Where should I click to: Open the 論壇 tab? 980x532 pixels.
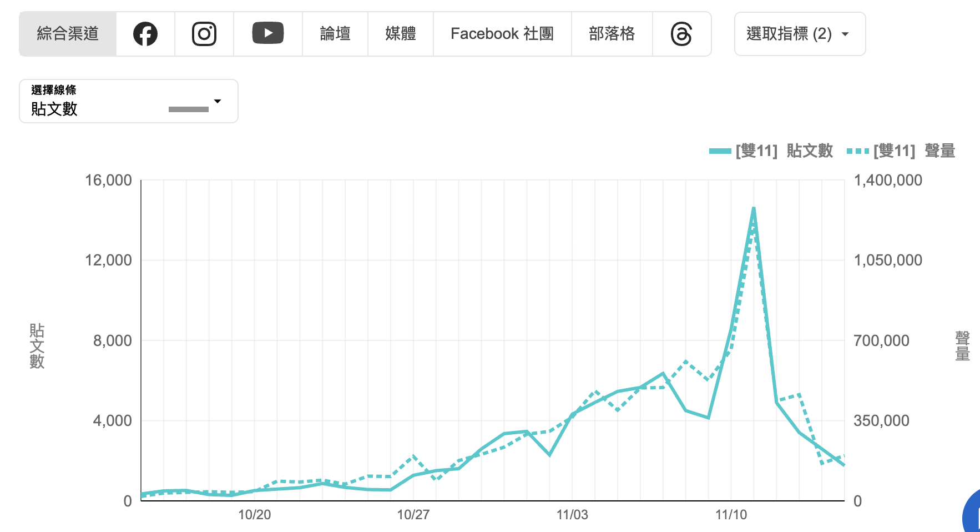click(335, 34)
